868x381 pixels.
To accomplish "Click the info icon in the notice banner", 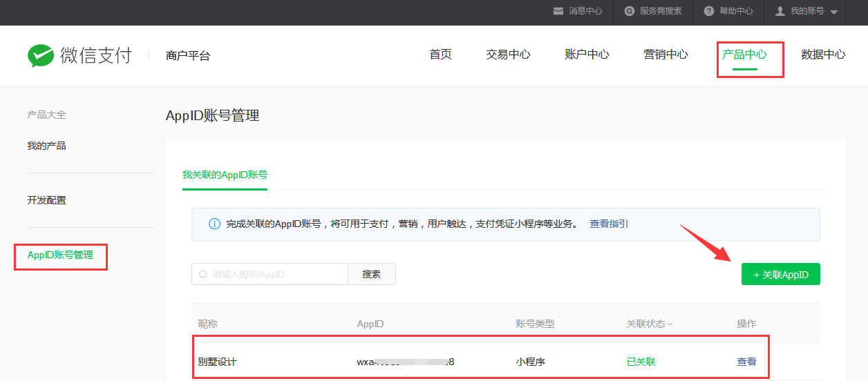I will 214,224.
